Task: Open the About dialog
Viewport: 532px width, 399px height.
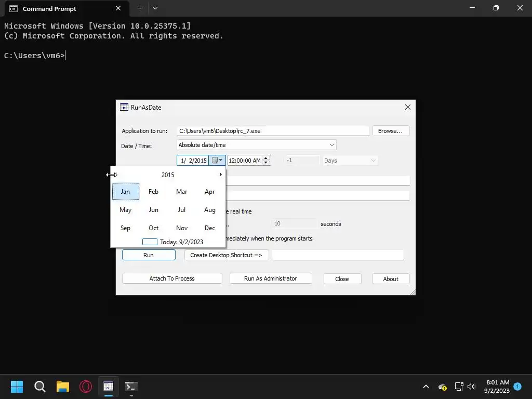Action: click(x=391, y=279)
